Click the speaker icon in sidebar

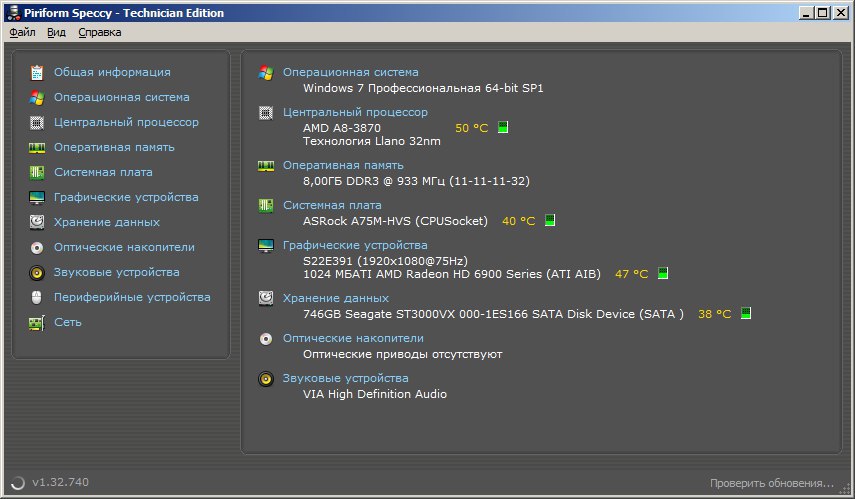coord(37,273)
